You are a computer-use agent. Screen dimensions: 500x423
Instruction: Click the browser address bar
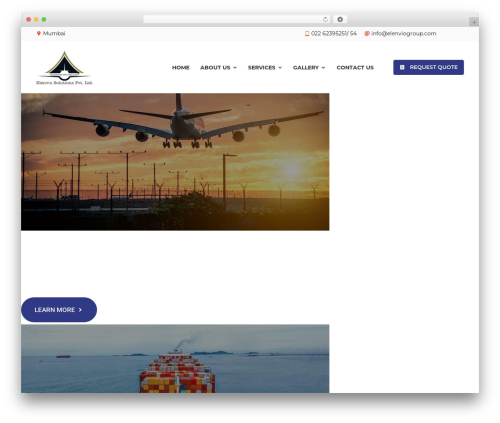237,19
